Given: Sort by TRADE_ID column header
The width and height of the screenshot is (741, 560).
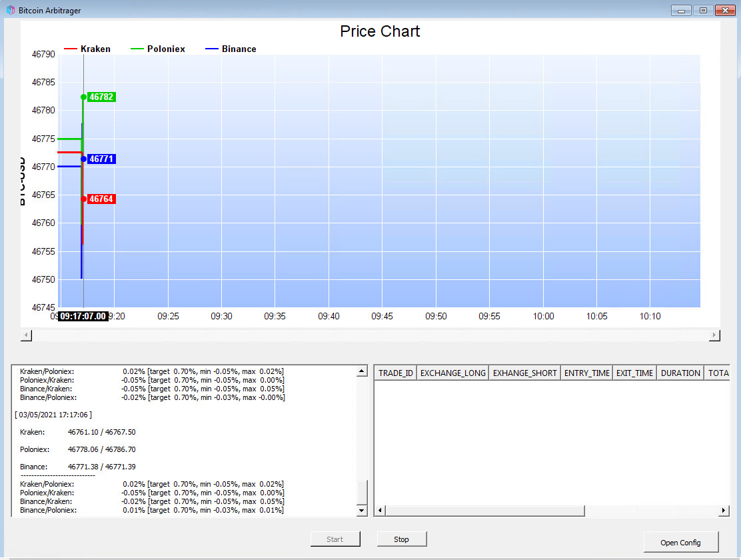Looking at the screenshot, I should pos(396,373).
